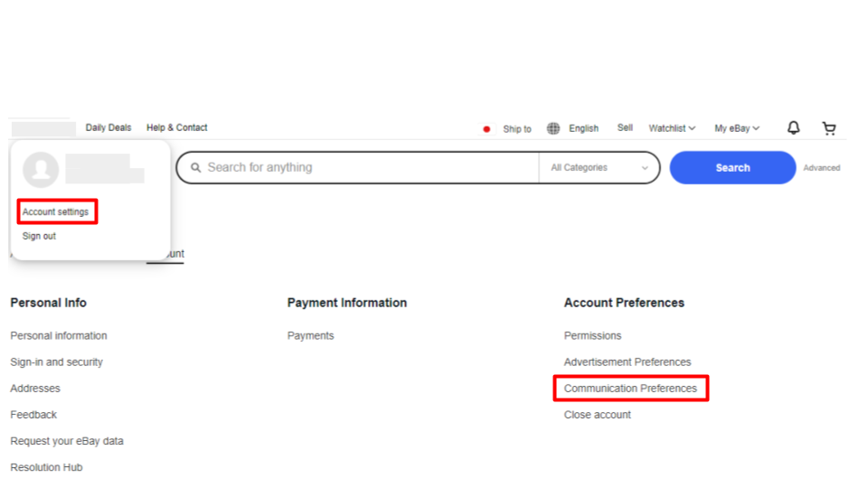
Task: Open Personal information
Action: [x=59, y=335]
